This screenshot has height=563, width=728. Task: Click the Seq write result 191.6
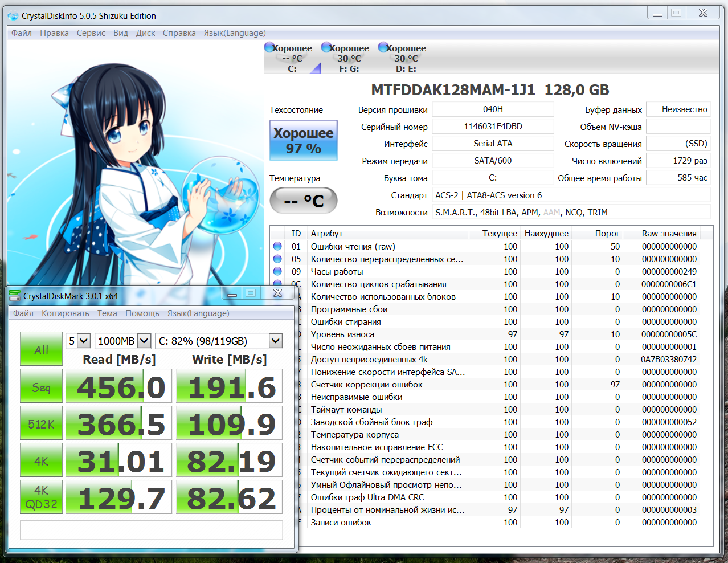click(x=229, y=387)
